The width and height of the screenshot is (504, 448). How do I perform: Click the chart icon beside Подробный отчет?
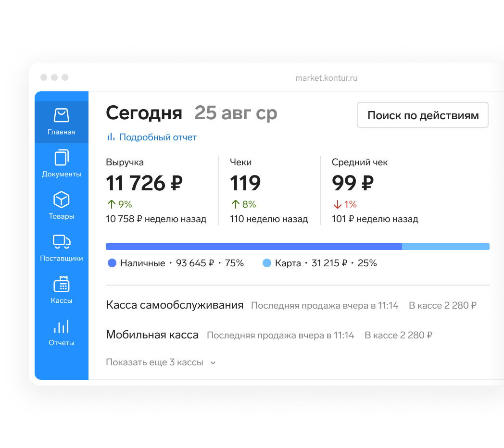[x=111, y=137]
